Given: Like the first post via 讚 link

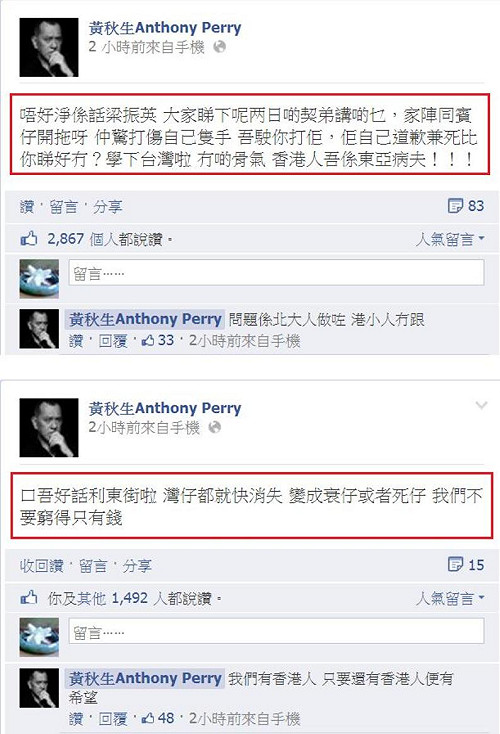Looking at the screenshot, I should pyautogui.click(x=27, y=207).
